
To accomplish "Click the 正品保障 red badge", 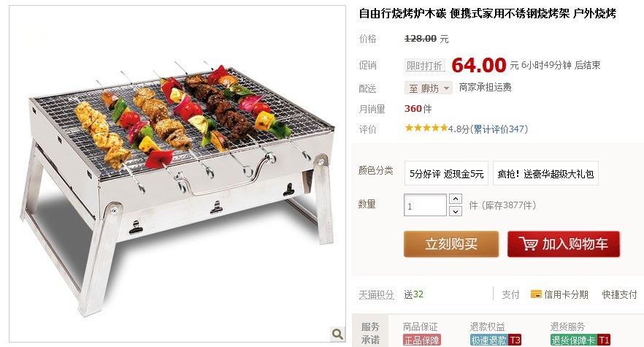I will [x=422, y=340].
